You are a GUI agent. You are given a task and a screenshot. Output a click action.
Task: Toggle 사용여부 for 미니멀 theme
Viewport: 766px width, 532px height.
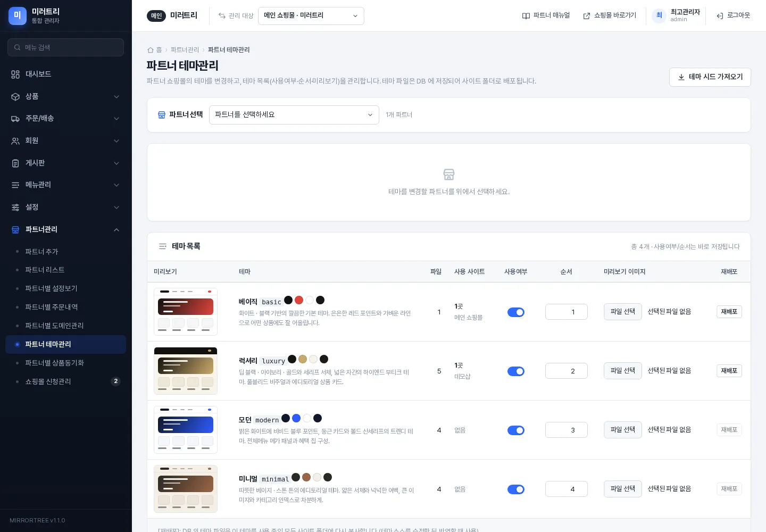[516, 489]
